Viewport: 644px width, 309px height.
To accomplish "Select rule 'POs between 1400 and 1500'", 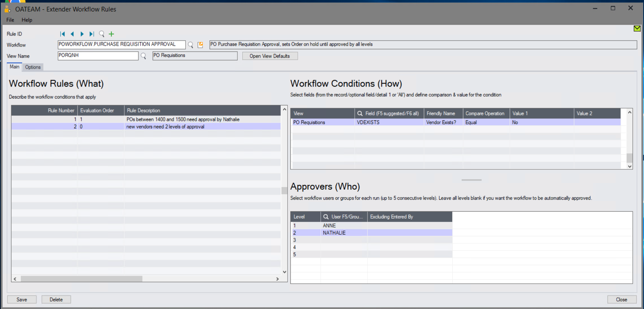I will tap(146, 119).
